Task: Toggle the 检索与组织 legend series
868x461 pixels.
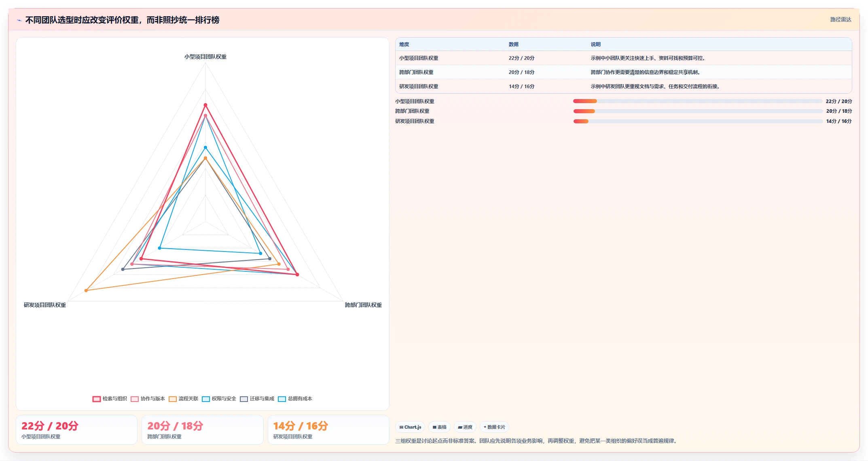Action: click(x=110, y=399)
